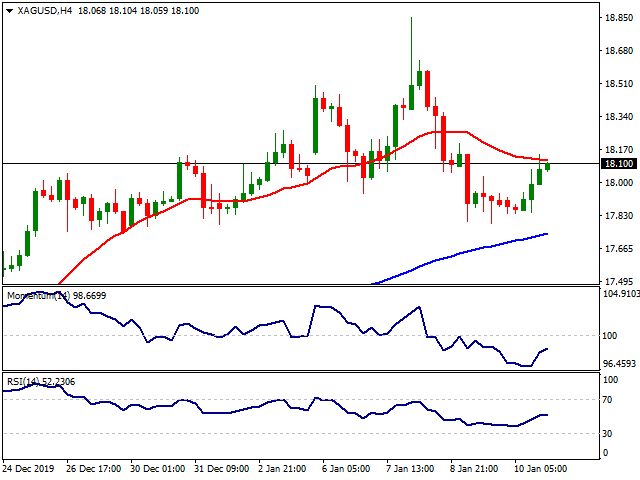640x480 pixels.
Task: Click the 8 Jan 21:00 time label
Action: [474, 469]
